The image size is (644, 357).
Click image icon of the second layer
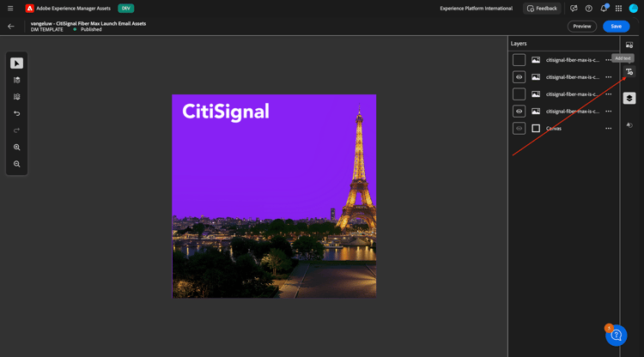tap(536, 77)
